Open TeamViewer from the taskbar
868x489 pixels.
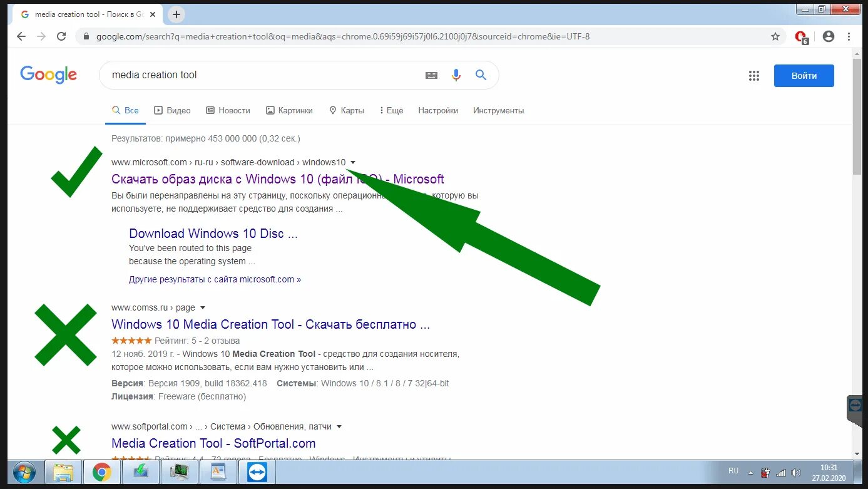(x=257, y=472)
